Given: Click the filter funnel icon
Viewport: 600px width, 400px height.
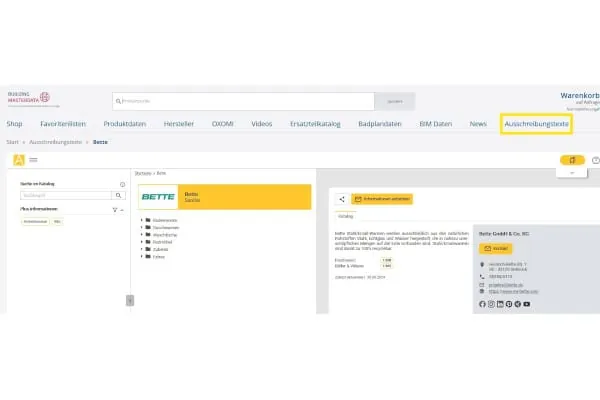Looking at the screenshot, I should tap(114, 210).
